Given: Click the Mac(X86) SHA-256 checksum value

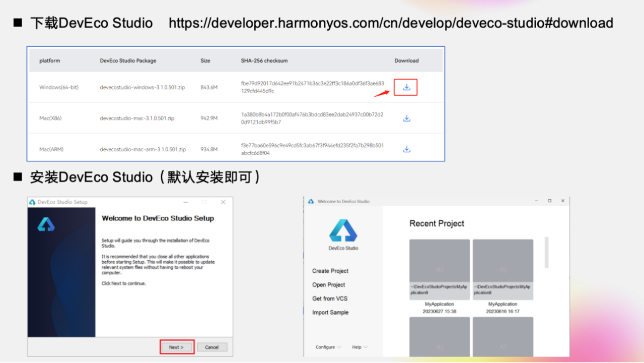Looking at the screenshot, I should click(312, 118).
